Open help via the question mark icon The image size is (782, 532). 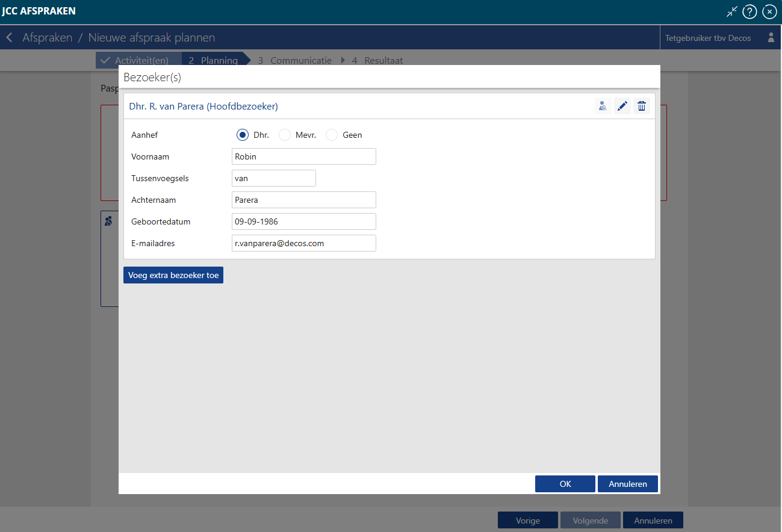tap(749, 11)
